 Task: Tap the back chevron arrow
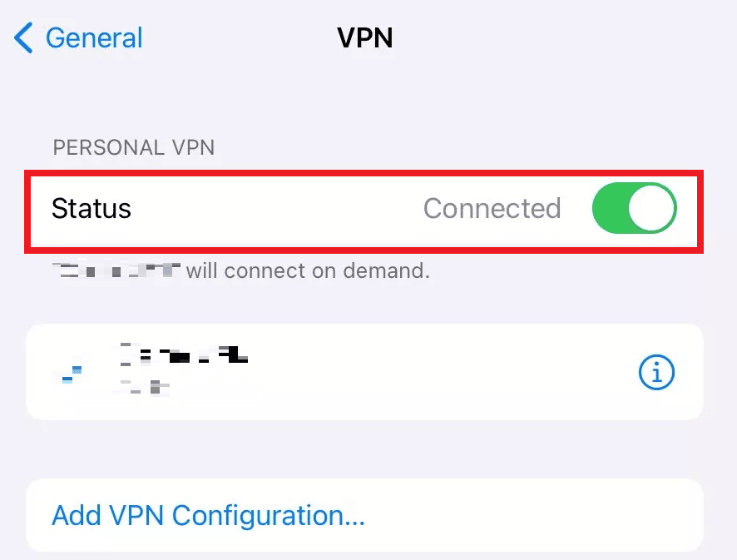23,38
